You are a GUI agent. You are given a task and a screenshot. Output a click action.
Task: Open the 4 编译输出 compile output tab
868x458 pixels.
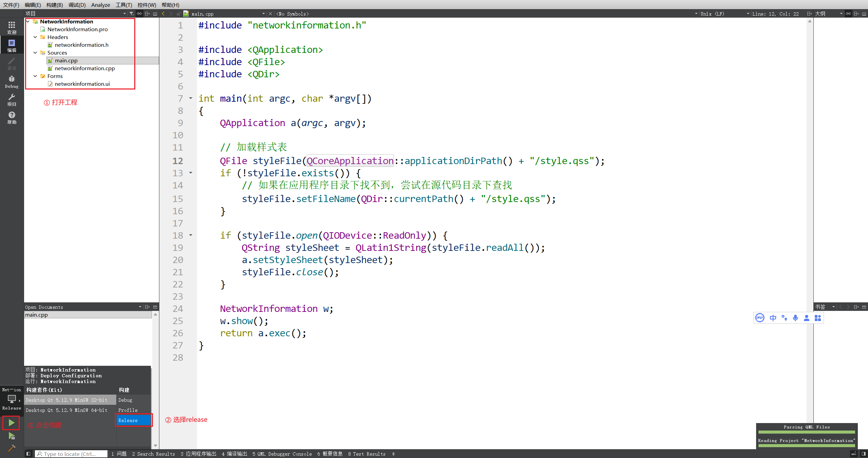click(234, 454)
